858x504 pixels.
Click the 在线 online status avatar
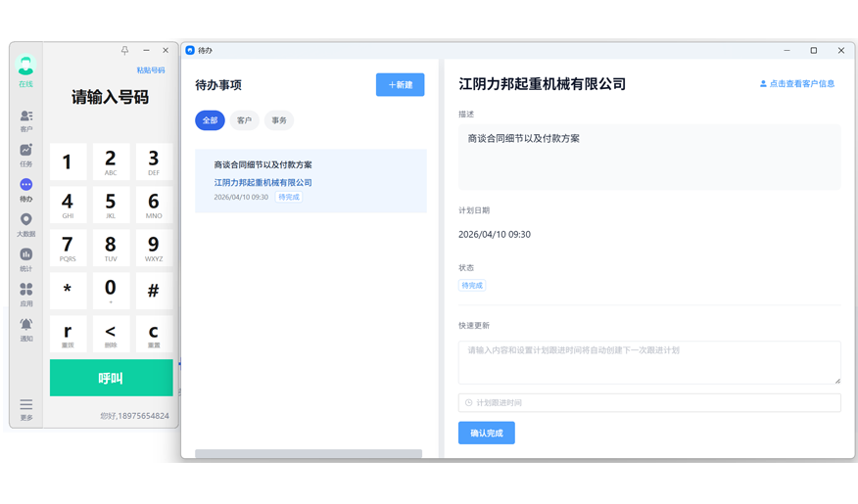(x=26, y=67)
